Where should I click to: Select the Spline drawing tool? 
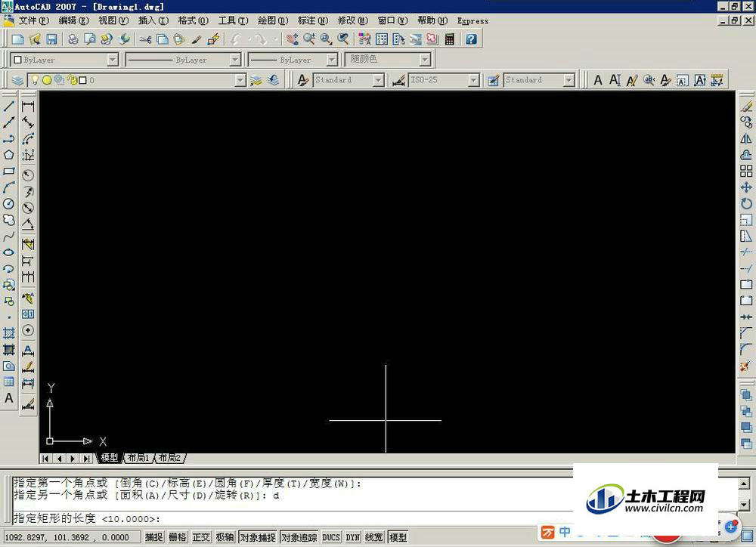pyautogui.click(x=8, y=236)
